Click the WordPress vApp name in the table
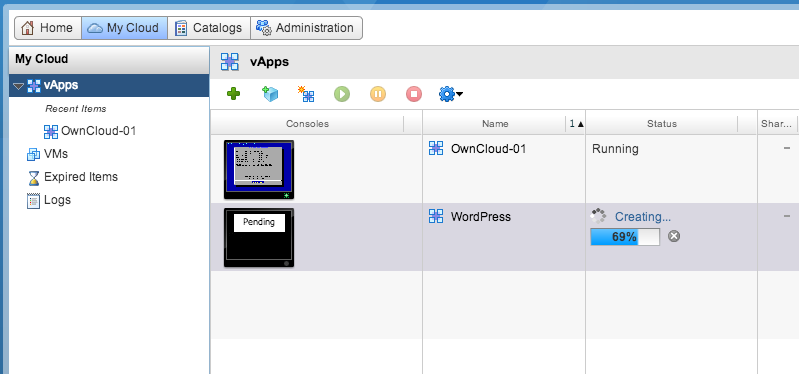The image size is (799, 374). coord(481,217)
